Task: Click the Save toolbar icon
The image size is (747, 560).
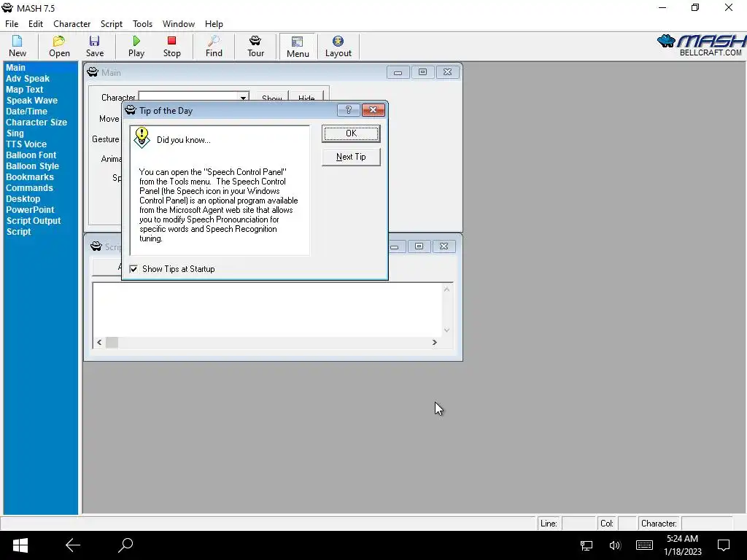Action: coord(95,46)
